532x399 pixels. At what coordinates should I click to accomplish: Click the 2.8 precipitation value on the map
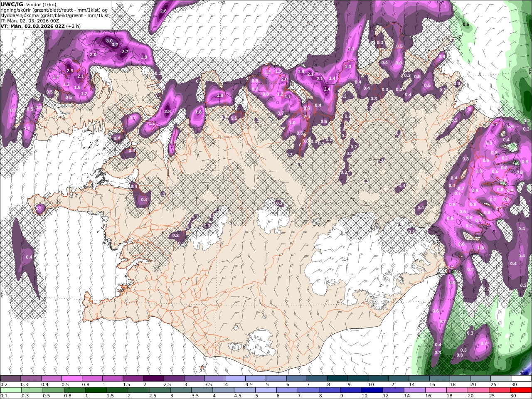click(x=167, y=111)
